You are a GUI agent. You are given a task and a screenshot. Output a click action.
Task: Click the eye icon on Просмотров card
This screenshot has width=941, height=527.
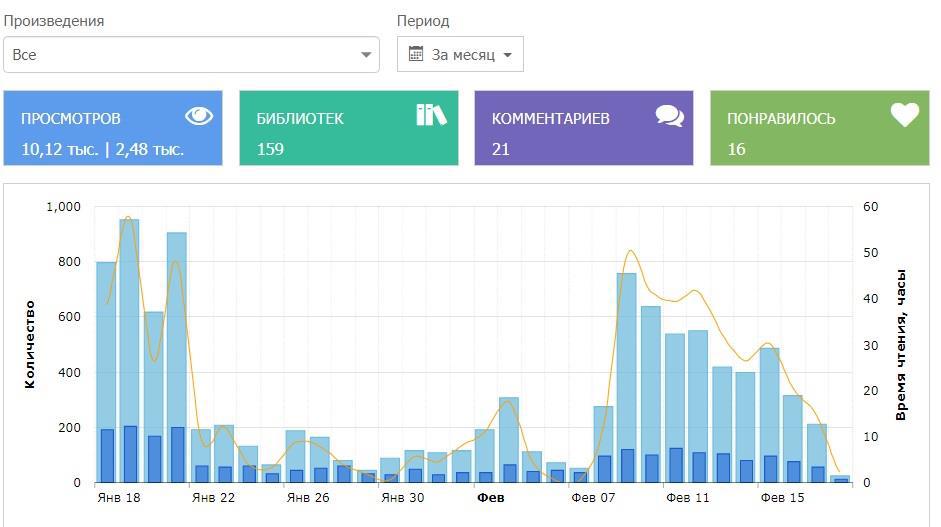pos(199,116)
